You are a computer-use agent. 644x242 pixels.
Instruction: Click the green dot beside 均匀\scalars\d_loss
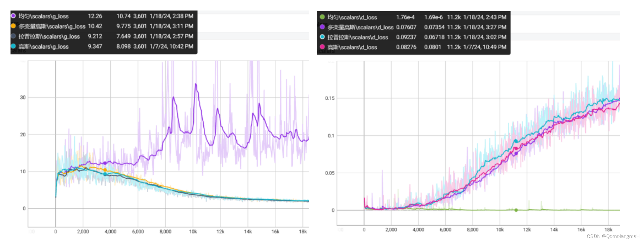[322, 17]
